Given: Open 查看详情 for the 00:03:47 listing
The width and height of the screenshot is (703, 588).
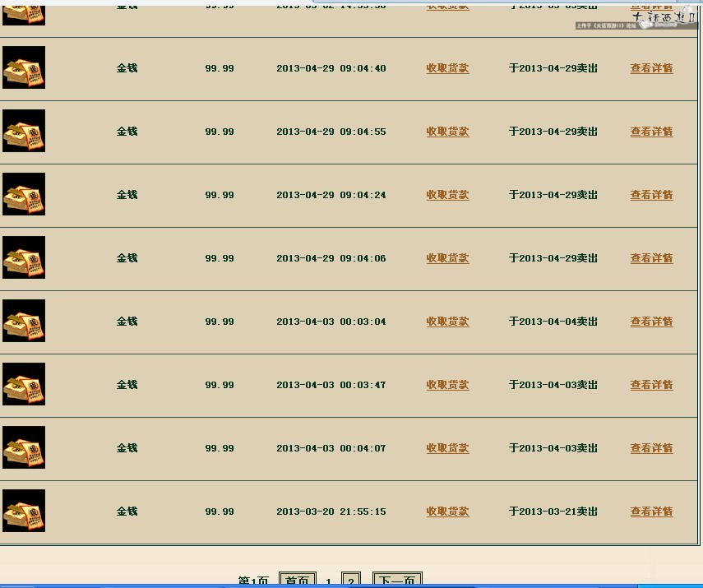Looking at the screenshot, I should click(x=651, y=385).
